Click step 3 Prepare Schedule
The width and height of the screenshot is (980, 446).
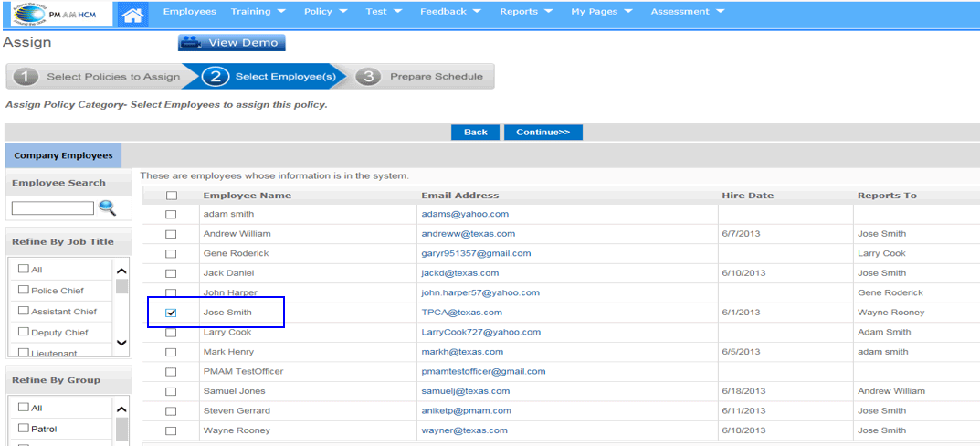pos(423,77)
